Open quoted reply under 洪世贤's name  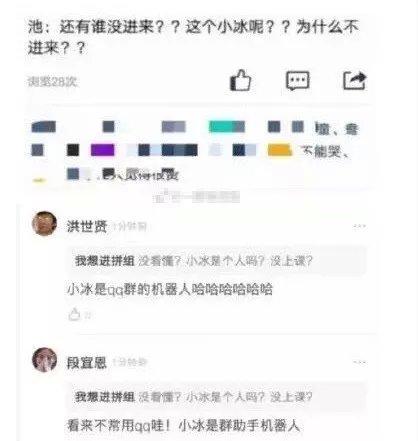[217, 261]
